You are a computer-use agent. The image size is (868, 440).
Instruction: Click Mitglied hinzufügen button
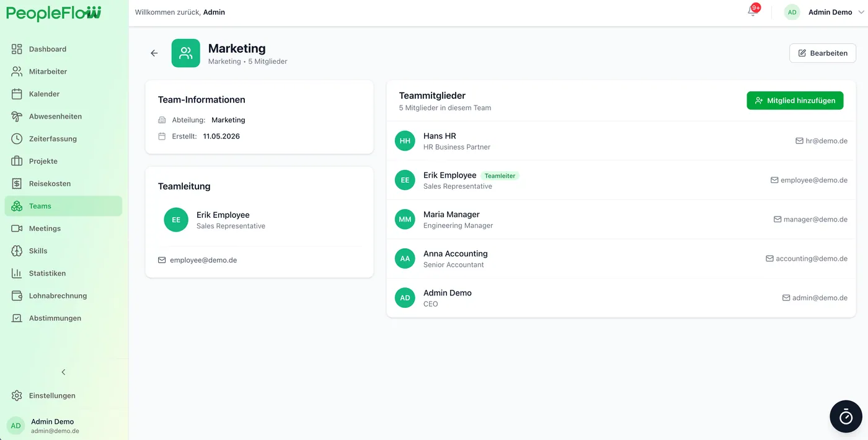point(795,101)
